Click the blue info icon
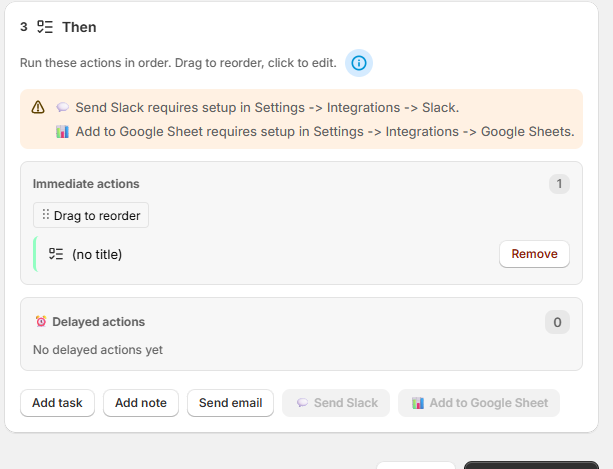613x469 pixels. [x=358, y=63]
